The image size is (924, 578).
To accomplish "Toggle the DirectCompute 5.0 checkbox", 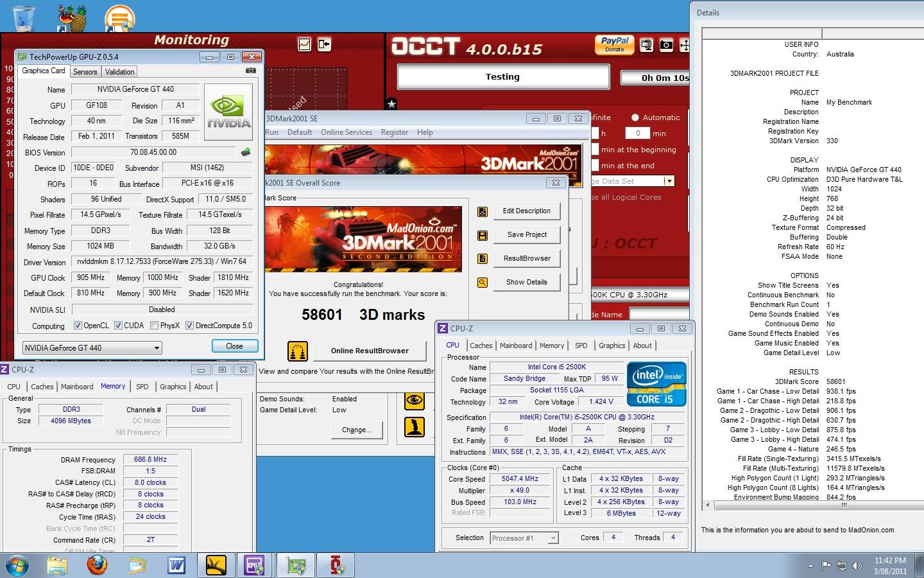I will coord(189,326).
